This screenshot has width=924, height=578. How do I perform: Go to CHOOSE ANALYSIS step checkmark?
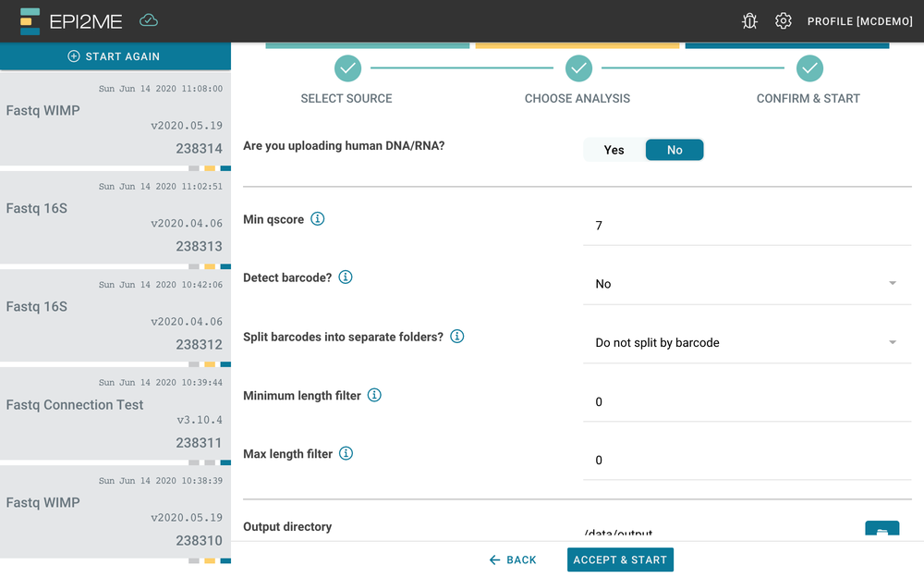coord(578,68)
